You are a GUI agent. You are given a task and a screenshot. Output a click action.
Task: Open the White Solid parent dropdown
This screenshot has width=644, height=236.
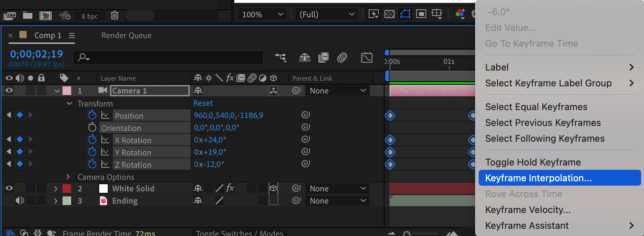(x=337, y=189)
